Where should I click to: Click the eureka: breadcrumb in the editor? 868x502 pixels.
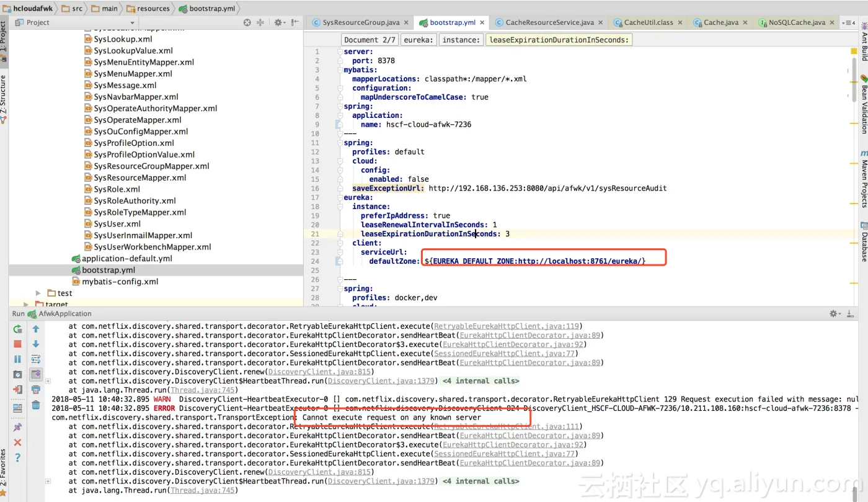[418, 40]
